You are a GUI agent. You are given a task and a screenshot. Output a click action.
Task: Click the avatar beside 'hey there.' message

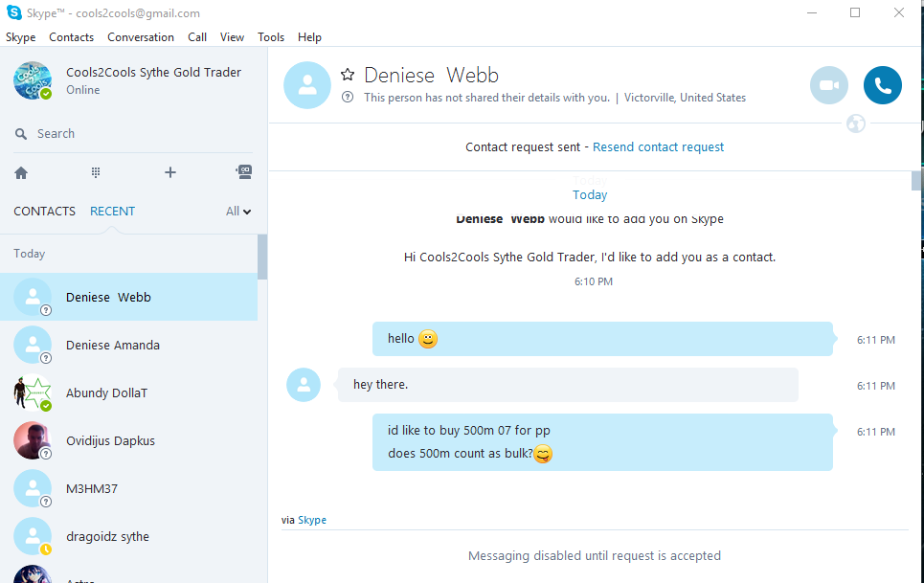pyautogui.click(x=304, y=385)
